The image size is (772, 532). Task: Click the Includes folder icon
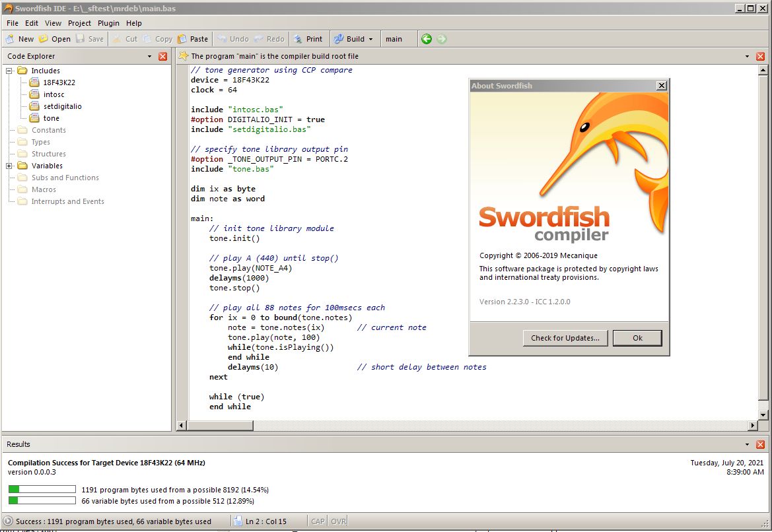click(22, 71)
